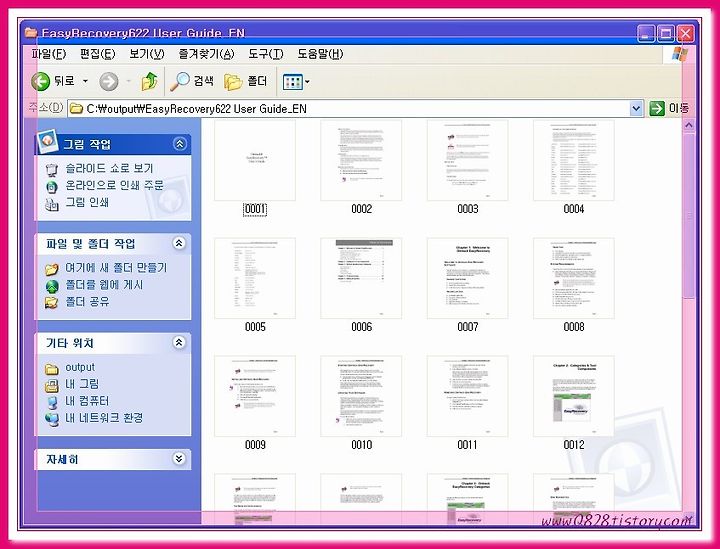
Task: Expand the 자세히 details panel
Action: click(x=179, y=459)
